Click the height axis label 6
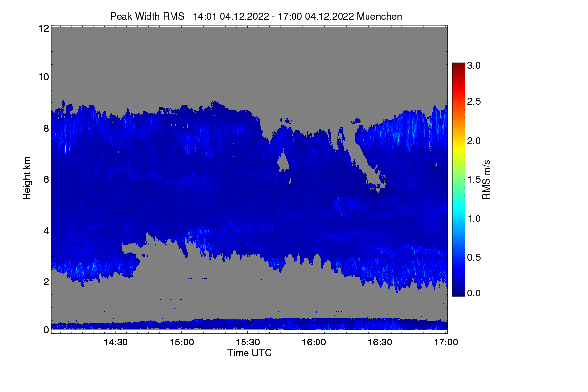Viewport: 588px width, 392px height. [46, 179]
